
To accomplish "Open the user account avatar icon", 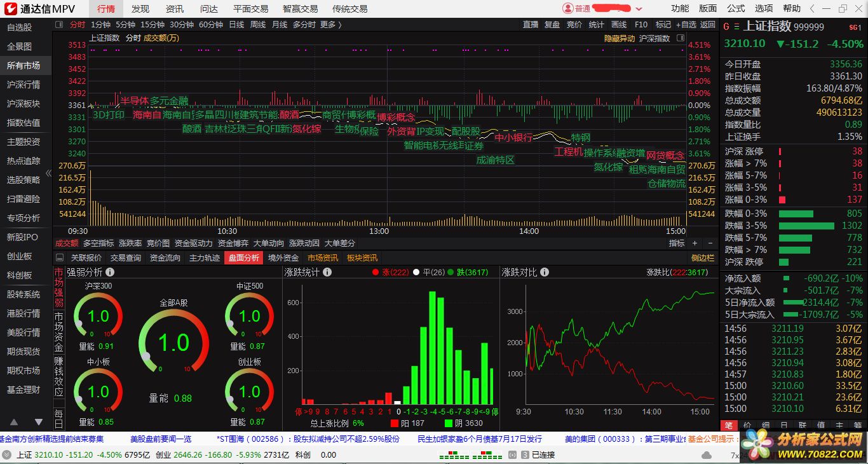I will (567, 8).
